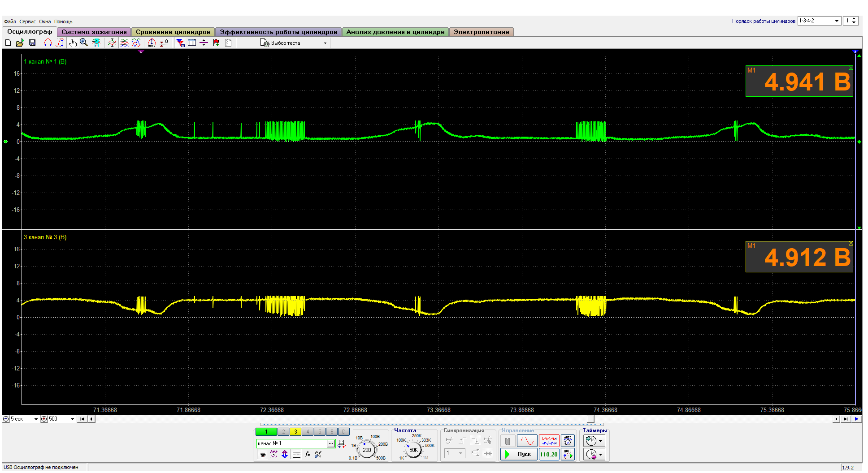868x473 pixels.
Task: Toggle channel visibility eye icon
Action: pyautogui.click(x=263, y=454)
